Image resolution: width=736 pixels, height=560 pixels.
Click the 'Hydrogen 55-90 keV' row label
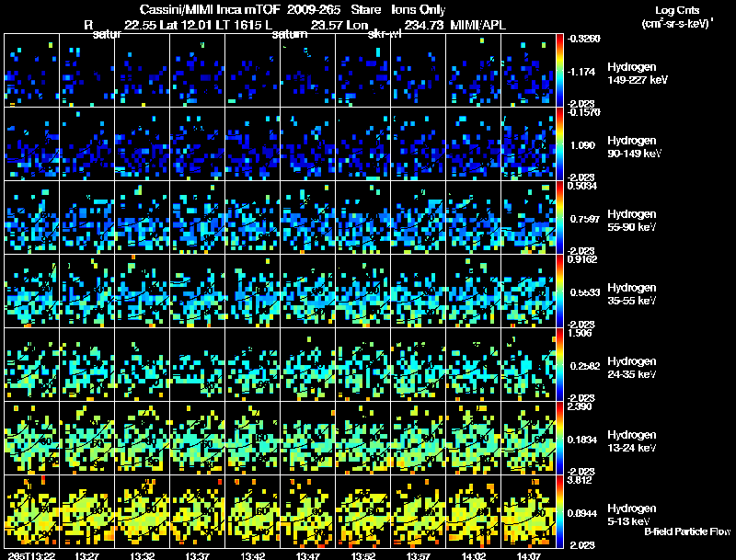tap(632, 221)
